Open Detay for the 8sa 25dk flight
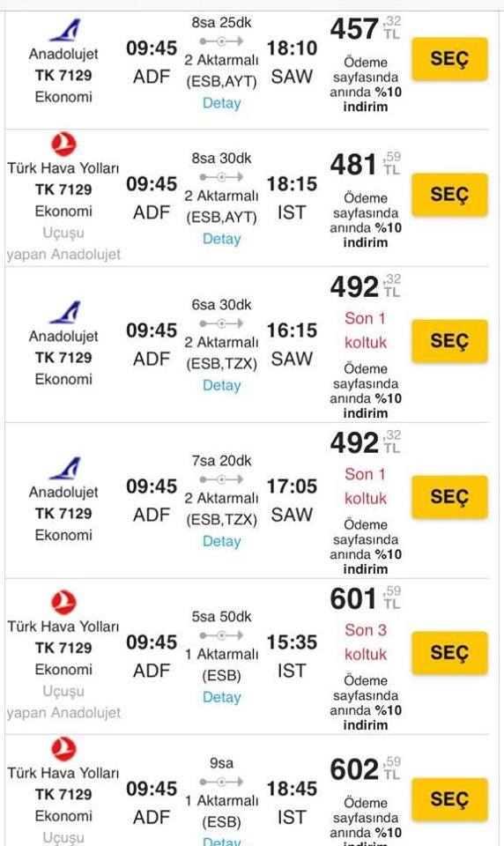The width and height of the screenshot is (504, 846). coord(221,103)
